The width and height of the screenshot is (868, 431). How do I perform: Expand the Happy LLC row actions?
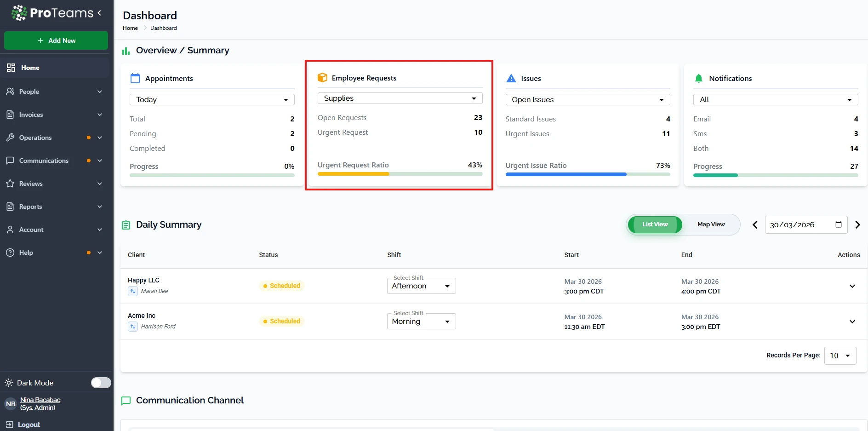[x=852, y=286]
